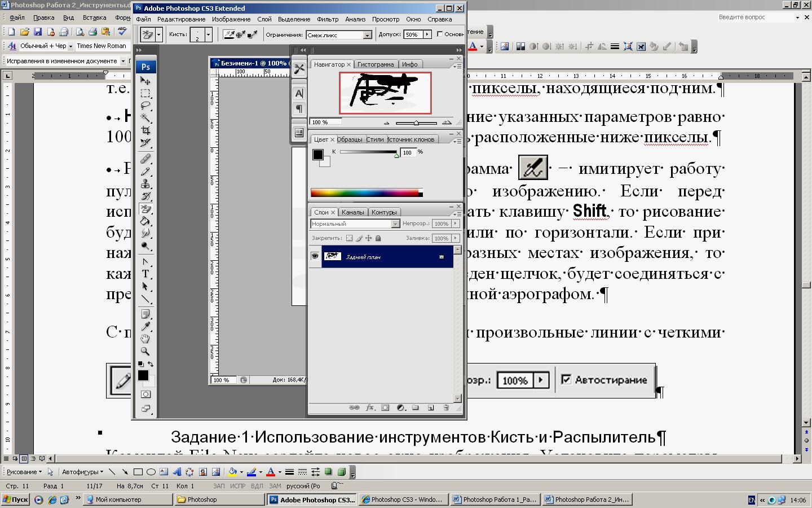This screenshot has height=508, width=812.
Task: Add layer style fx button
Action: 370,408
